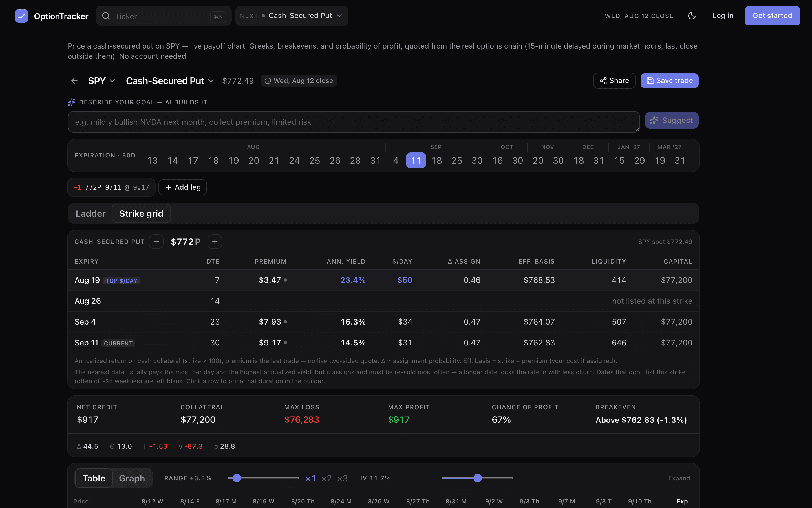Click the search magnifier icon in Ticker box
This screenshot has width=812, height=508.
pyautogui.click(x=106, y=16)
